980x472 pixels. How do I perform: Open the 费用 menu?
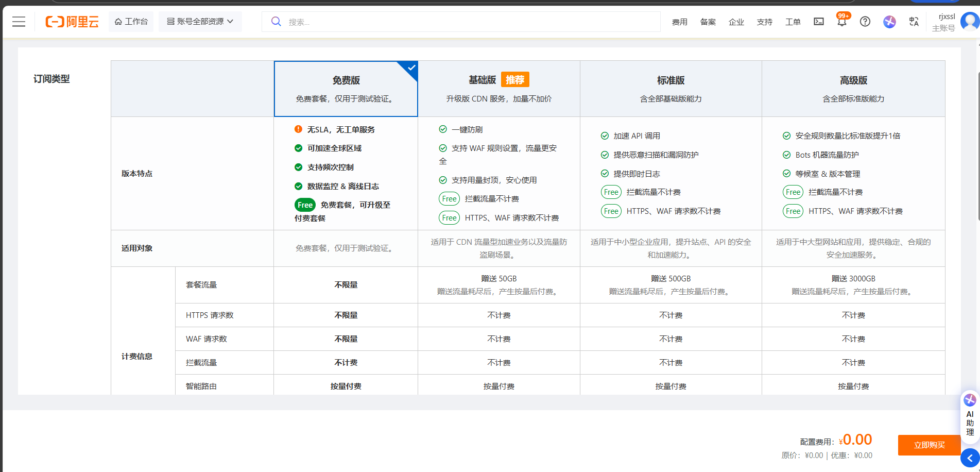point(679,22)
